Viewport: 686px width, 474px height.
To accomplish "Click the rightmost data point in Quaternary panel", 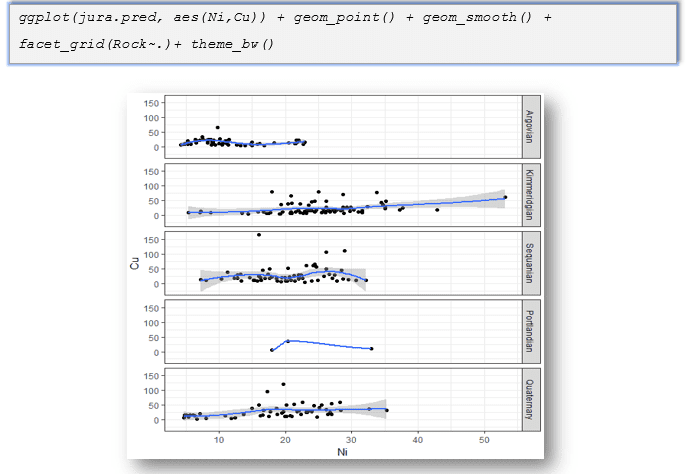I will click(x=387, y=410).
